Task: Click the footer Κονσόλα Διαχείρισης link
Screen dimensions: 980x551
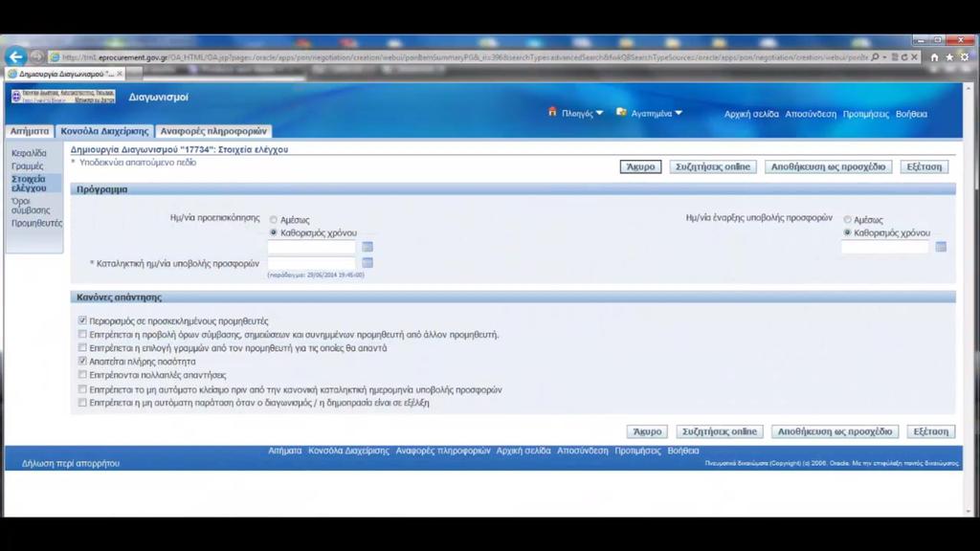Action: pyautogui.click(x=348, y=451)
